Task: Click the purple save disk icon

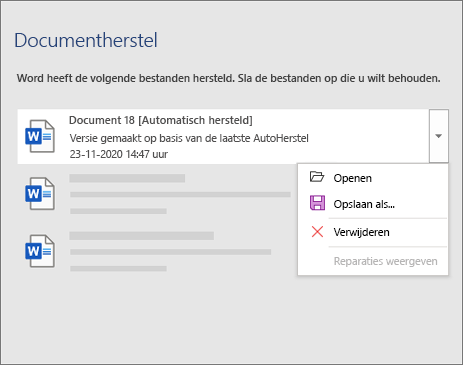Action: [317, 203]
